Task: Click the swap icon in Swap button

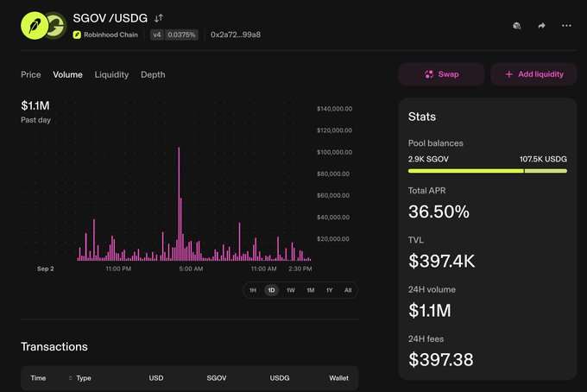Action: [x=429, y=74]
